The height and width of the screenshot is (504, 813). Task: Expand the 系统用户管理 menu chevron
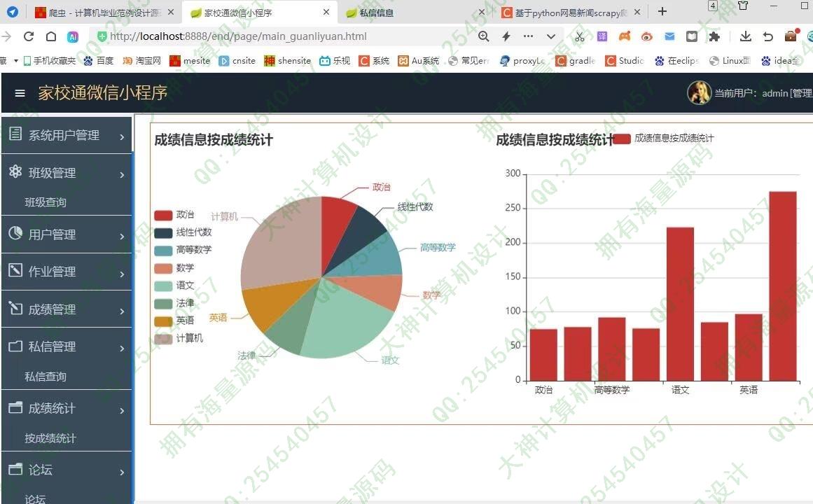pyautogui.click(x=122, y=137)
